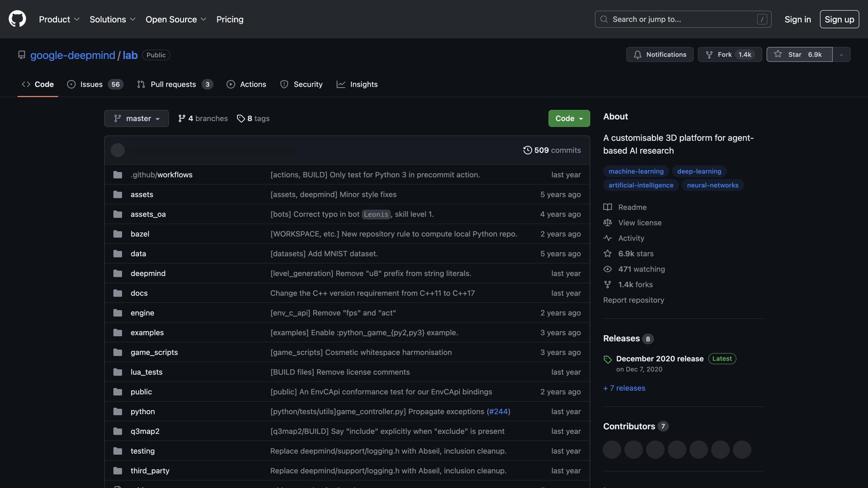Open the Actions tab play icon
This screenshot has width=868, height=488.
point(231,84)
